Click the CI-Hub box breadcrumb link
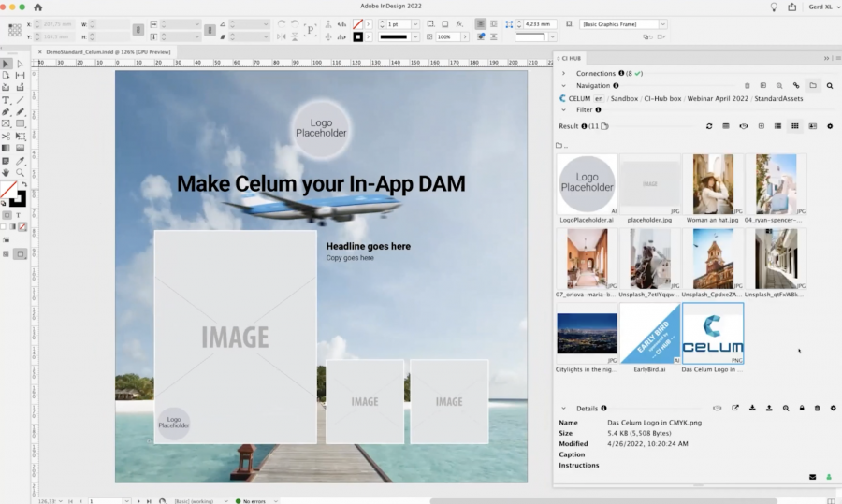 click(x=662, y=99)
